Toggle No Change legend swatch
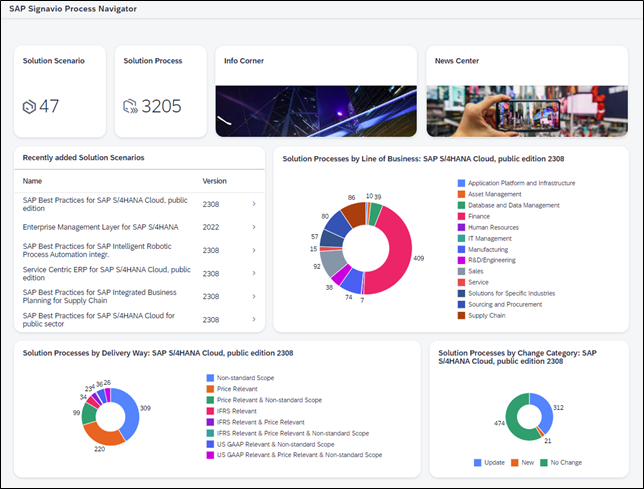The image size is (644, 489). [x=544, y=463]
